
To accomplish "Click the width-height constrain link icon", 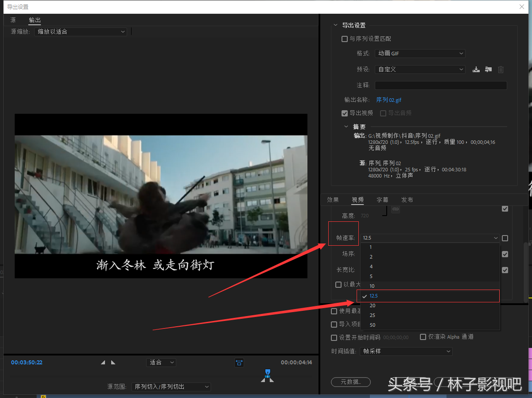I will tap(395, 209).
